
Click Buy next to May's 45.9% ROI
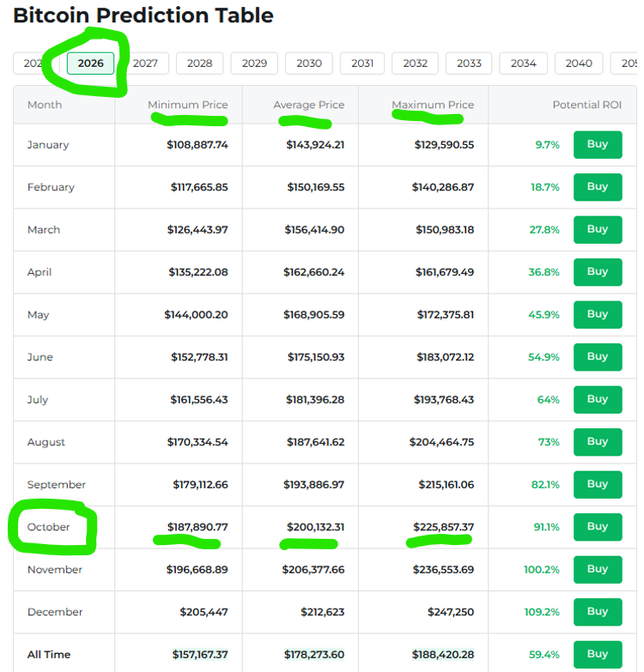click(x=597, y=314)
